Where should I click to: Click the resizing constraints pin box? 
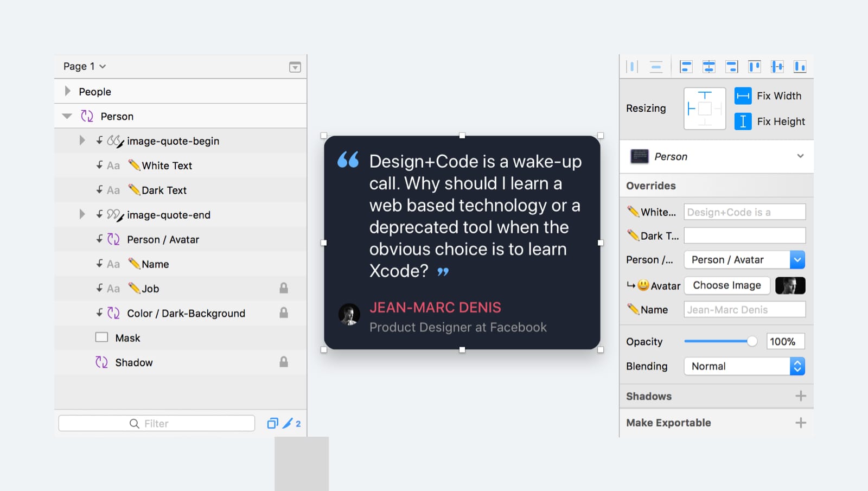[x=705, y=109]
